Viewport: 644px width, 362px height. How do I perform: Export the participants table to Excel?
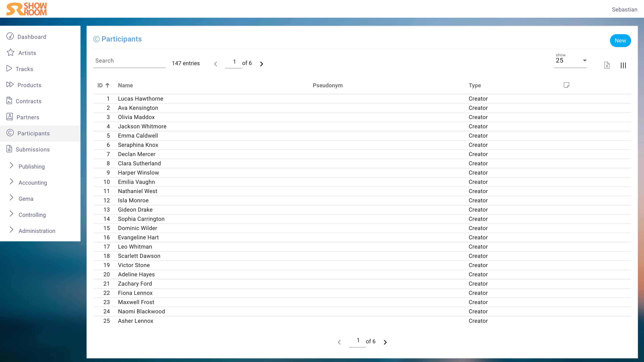pyautogui.click(x=607, y=65)
